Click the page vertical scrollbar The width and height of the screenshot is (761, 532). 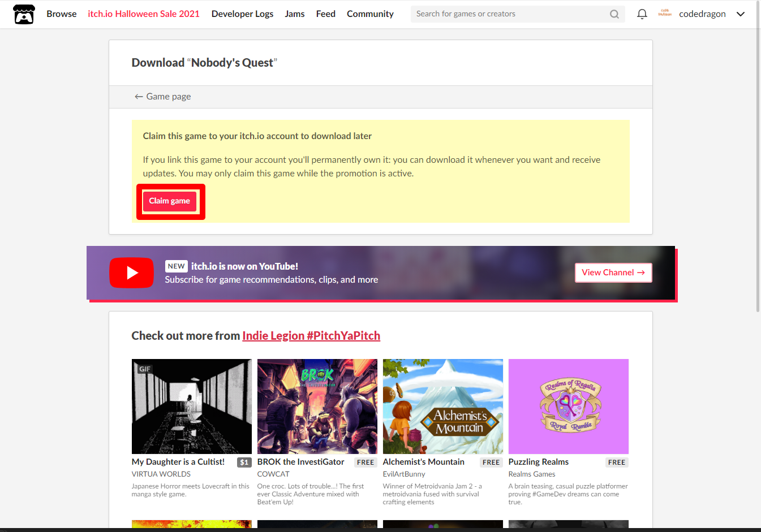click(x=758, y=155)
